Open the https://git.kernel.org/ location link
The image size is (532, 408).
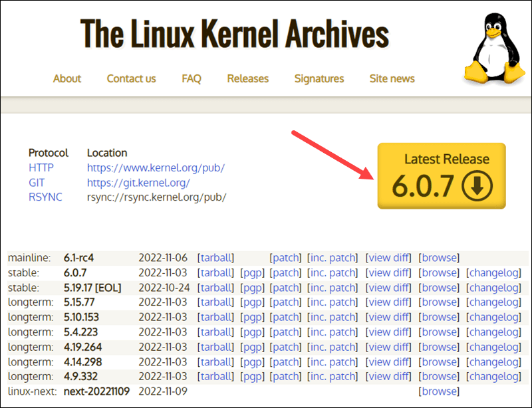click(x=138, y=182)
